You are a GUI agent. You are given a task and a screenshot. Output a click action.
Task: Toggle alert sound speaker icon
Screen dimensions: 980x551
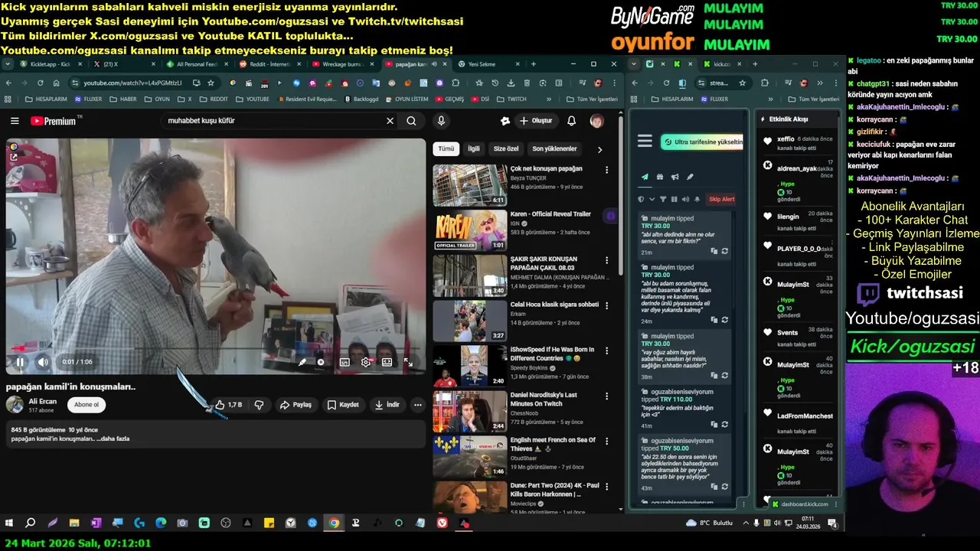coord(685,199)
